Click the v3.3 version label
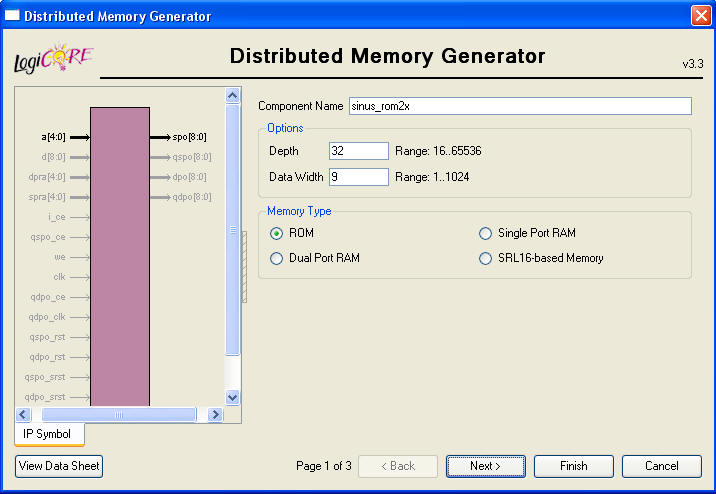The width and height of the screenshot is (716, 494). [693, 64]
